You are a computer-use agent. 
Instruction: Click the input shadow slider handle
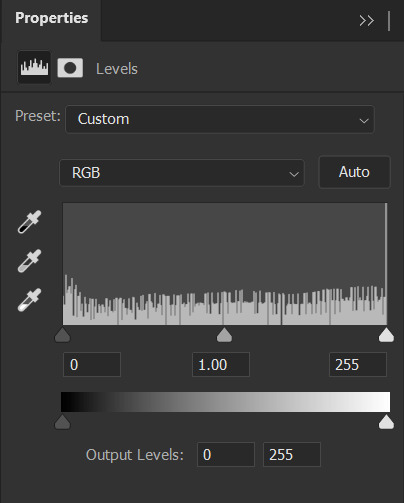62,335
